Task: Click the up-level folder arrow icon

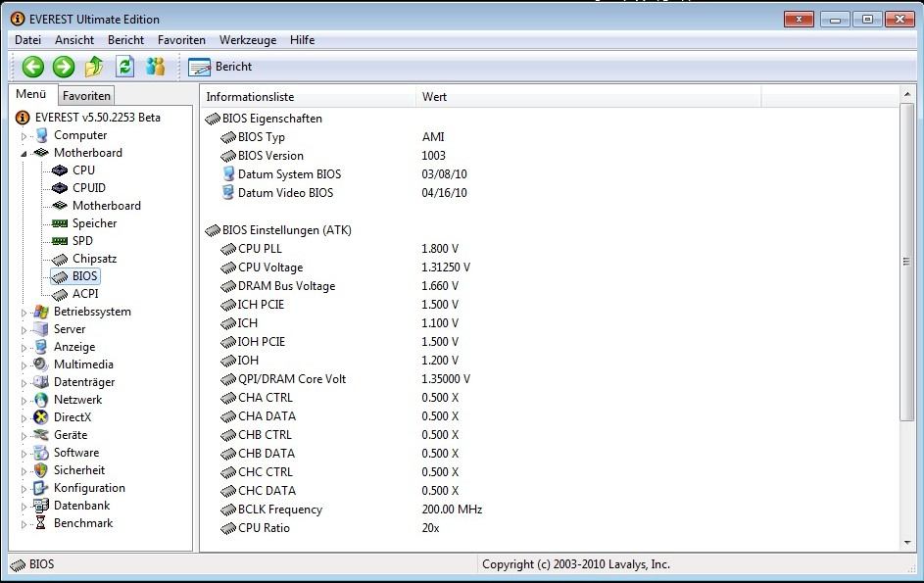Action: [94, 67]
